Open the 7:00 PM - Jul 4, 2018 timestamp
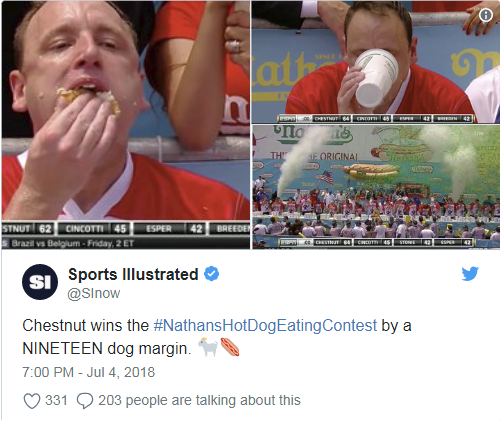 (x=89, y=372)
